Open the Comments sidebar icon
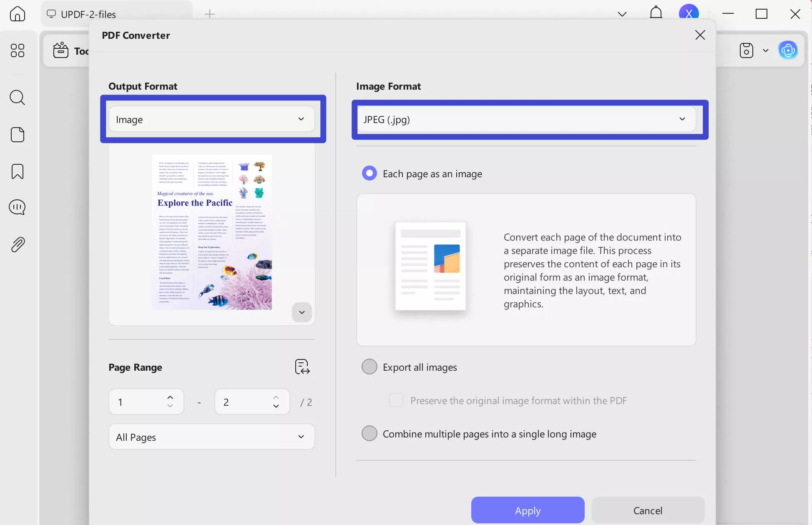The image size is (812, 525). tap(17, 207)
